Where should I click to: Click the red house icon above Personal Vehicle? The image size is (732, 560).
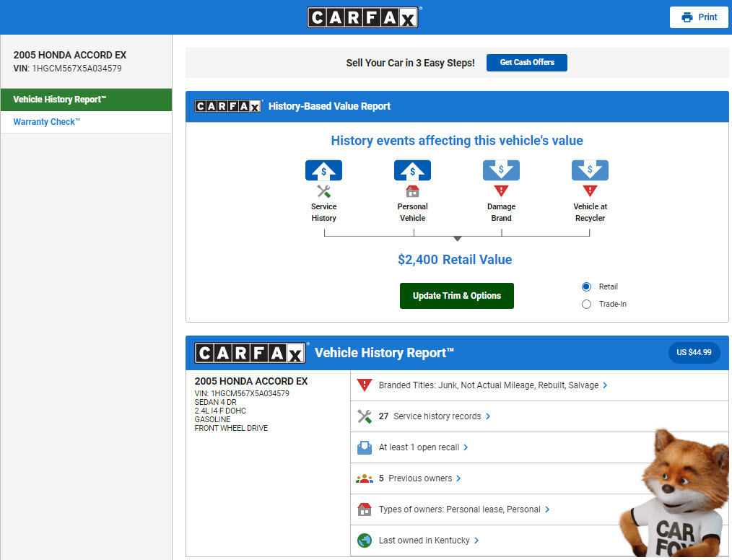[412, 191]
